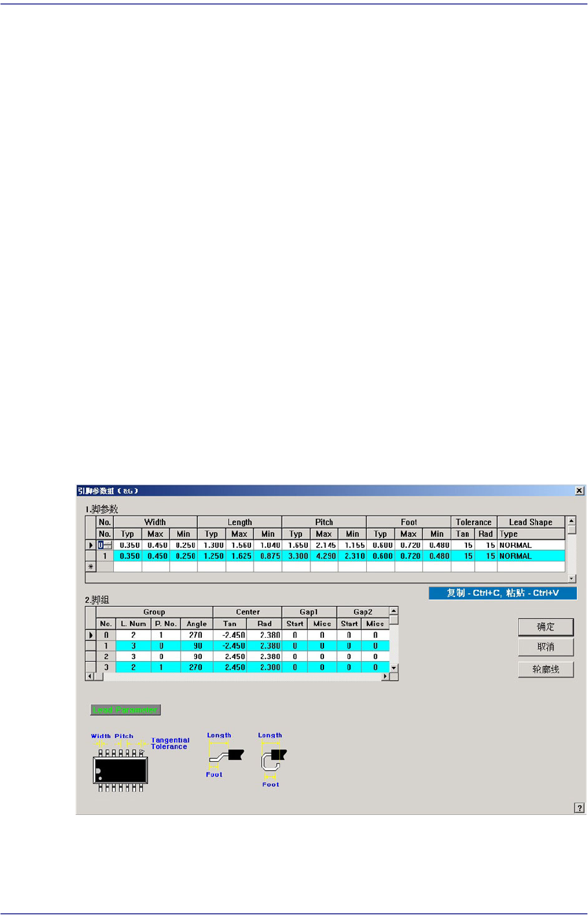
Task: Click the J-lead Length/Foot diagram
Action: coord(272,760)
